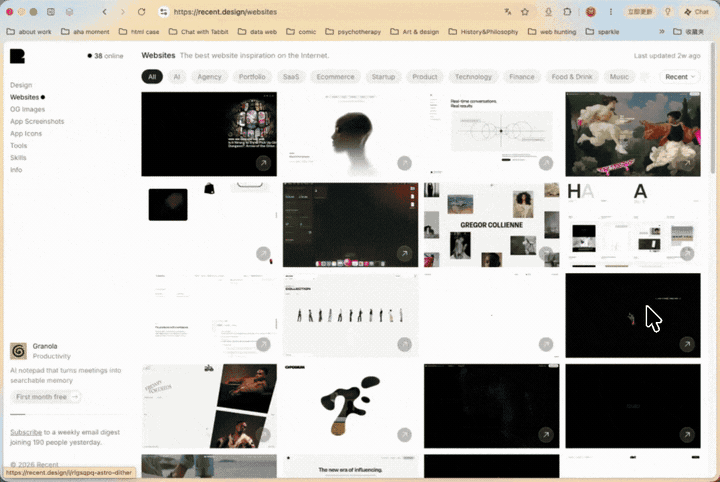Open arrow on Real-time conversations thumbnail
The width and height of the screenshot is (720, 482).
click(546, 163)
